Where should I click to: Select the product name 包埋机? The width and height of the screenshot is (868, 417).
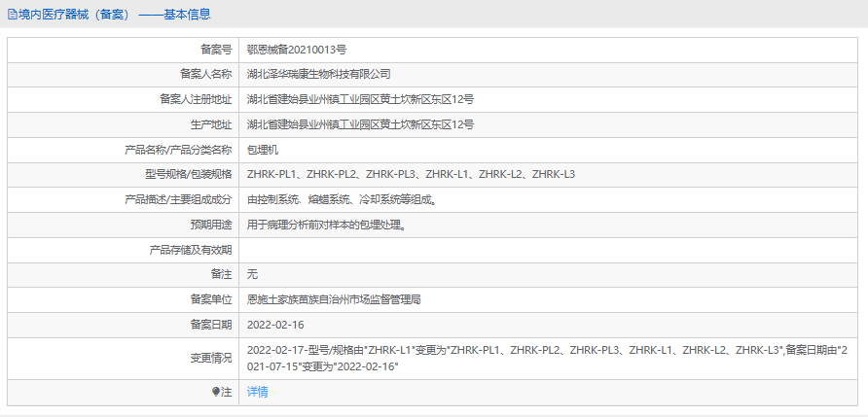(263, 150)
